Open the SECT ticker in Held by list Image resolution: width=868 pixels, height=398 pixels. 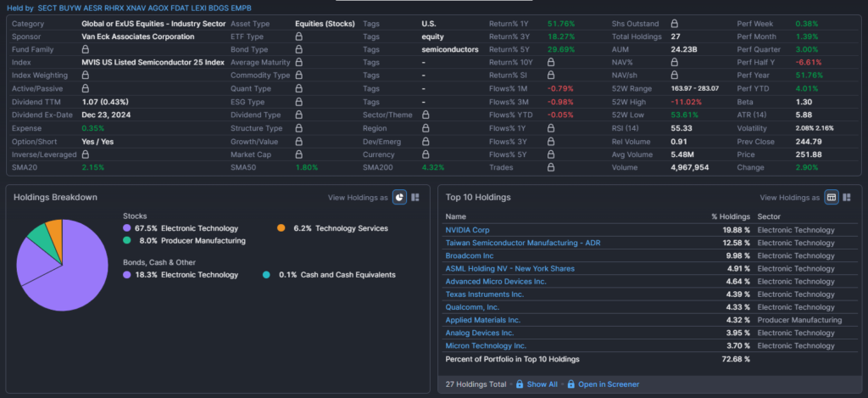click(x=48, y=8)
